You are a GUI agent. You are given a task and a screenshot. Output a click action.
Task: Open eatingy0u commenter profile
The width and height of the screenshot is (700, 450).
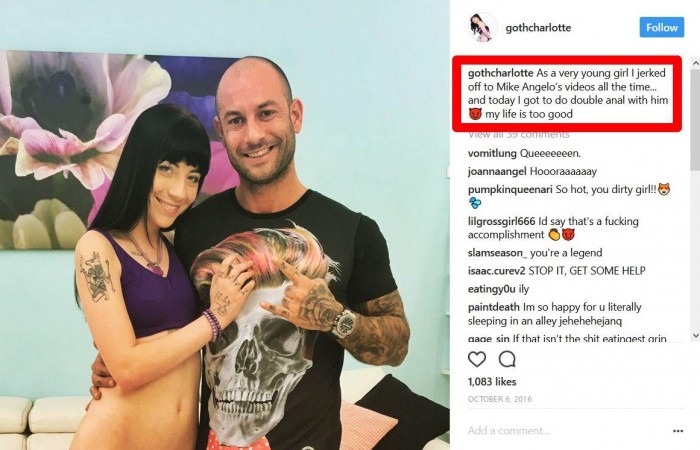point(492,289)
